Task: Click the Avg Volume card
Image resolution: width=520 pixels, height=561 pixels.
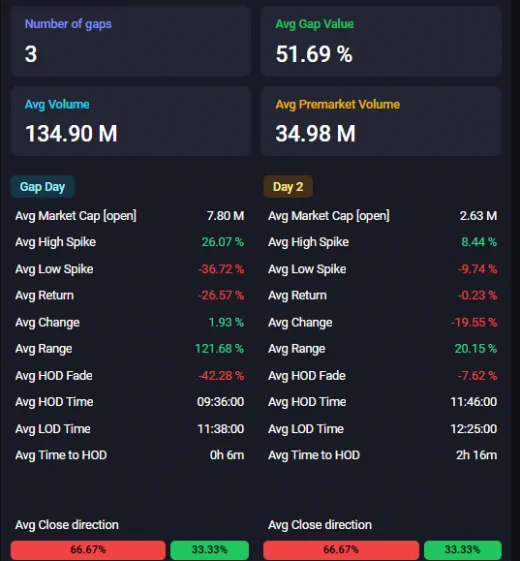Action: coord(131,121)
